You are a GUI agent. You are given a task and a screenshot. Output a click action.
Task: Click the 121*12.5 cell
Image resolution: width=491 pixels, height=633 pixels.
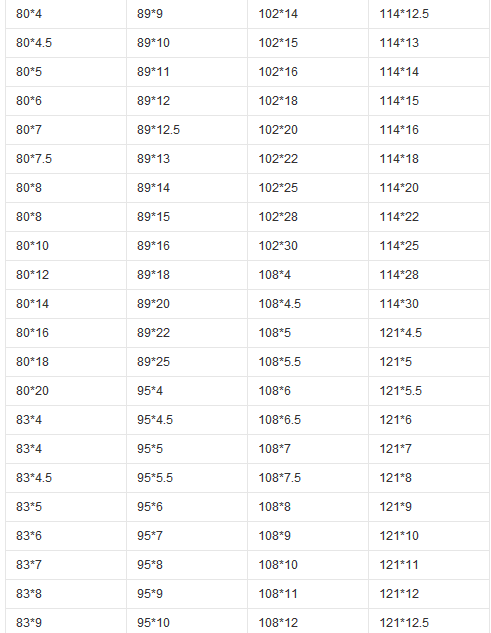point(429,621)
